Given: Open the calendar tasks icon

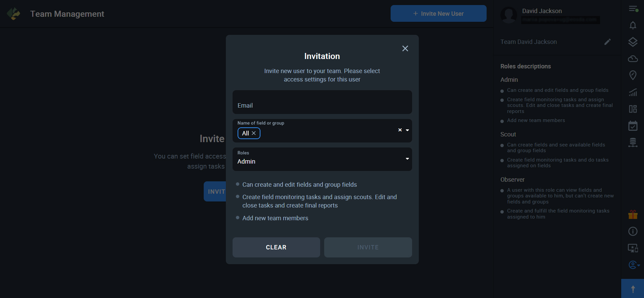Looking at the screenshot, I should (633, 126).
